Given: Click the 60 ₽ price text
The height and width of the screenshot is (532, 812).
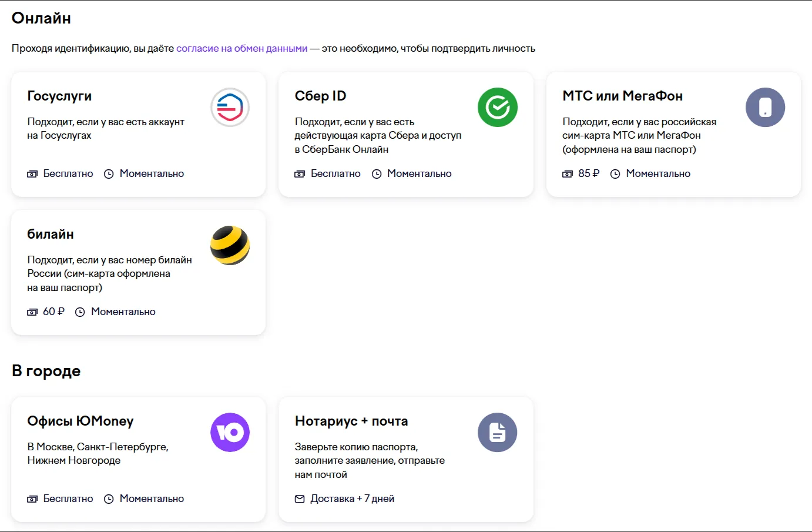Looking at the screenshot, I should 53,312.
